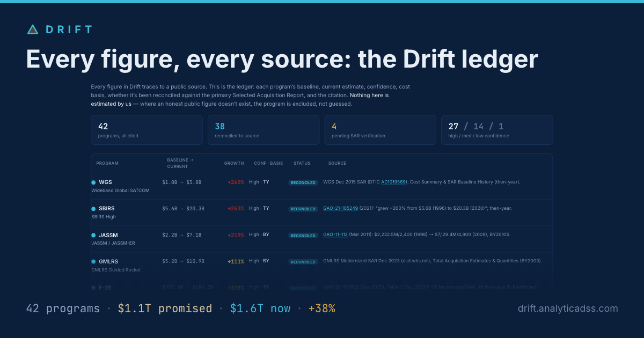The height and width of the screenshot is (338, 644).
Task: Select the 4 pending SAR verification card
Action: coord(380,130)
